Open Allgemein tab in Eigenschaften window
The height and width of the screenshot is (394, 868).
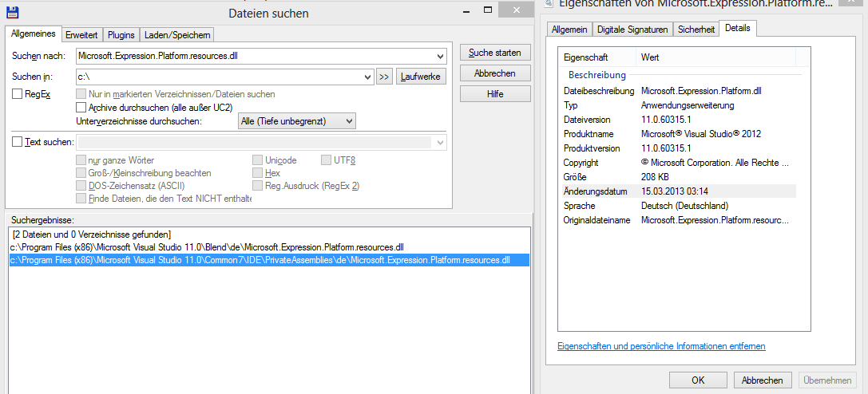569,30
